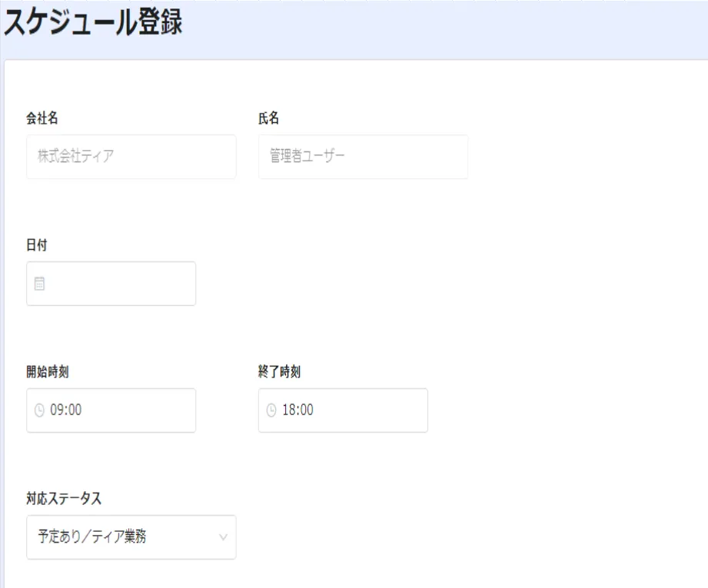Focus the 会社名 input showing 株式会社ティア

131,157
